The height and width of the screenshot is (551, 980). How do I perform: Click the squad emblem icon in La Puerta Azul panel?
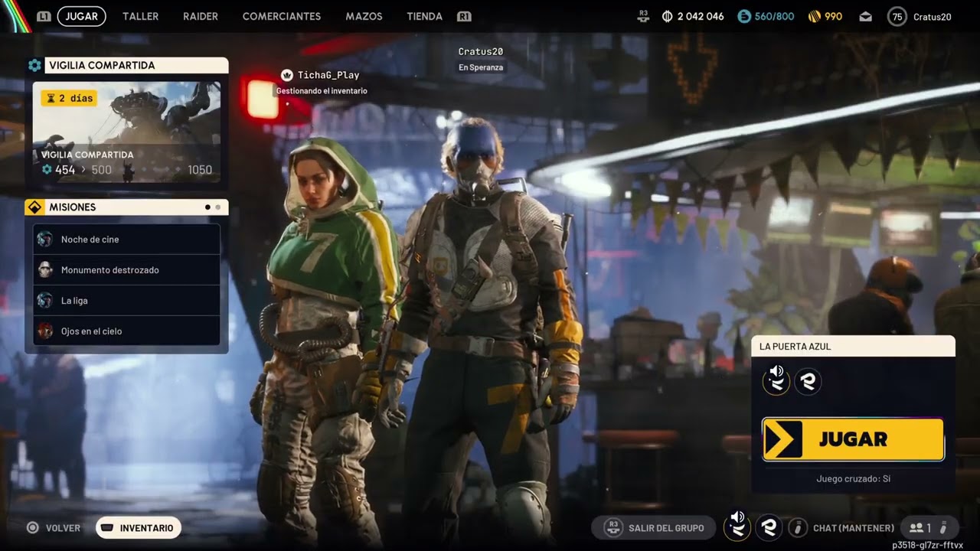808,380
